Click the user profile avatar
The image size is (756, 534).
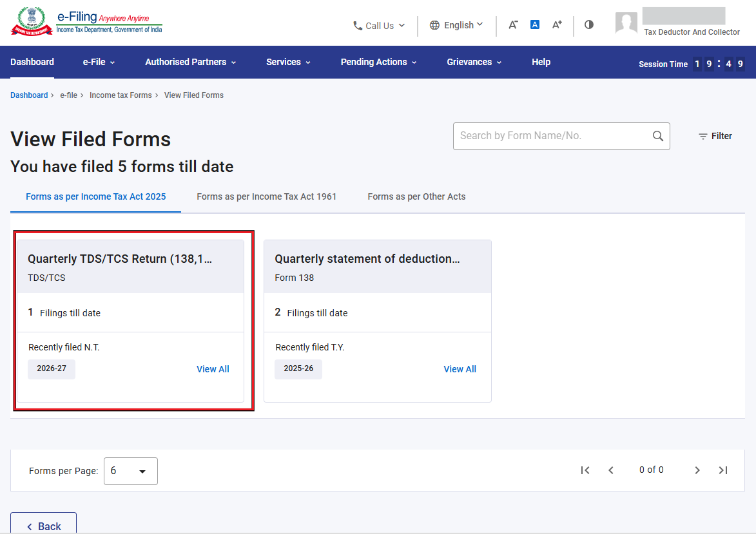pyautogui.click(x=626, y=23)
